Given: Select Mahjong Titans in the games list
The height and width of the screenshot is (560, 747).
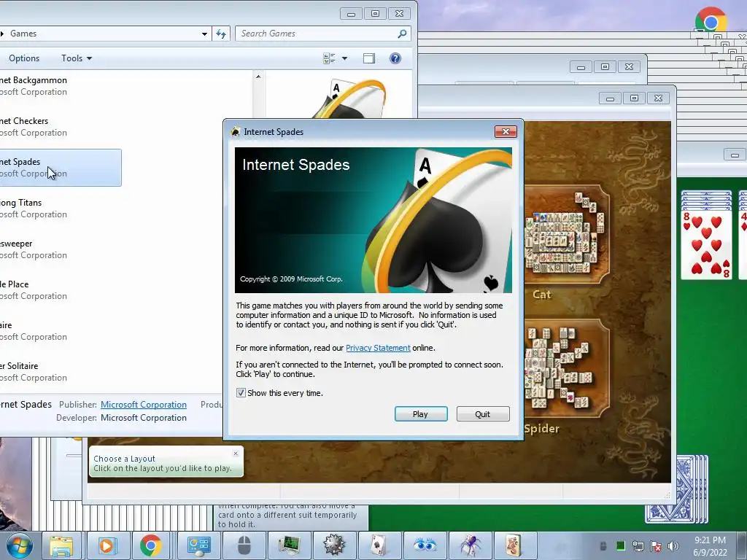Looking at the screenshot, I should pos(61,209).
